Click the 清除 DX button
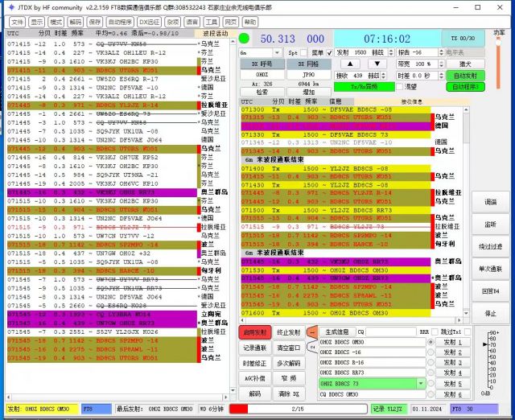The image size is (515, 420). (x=288, y=393)
